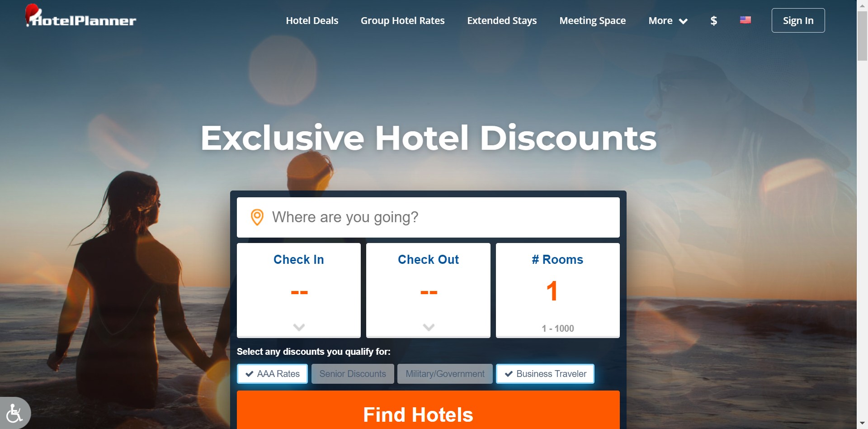This screenshot has width=868, height=429.
Task: Open Hotel Deals in the navigation
Action: [x=312, y=21]
